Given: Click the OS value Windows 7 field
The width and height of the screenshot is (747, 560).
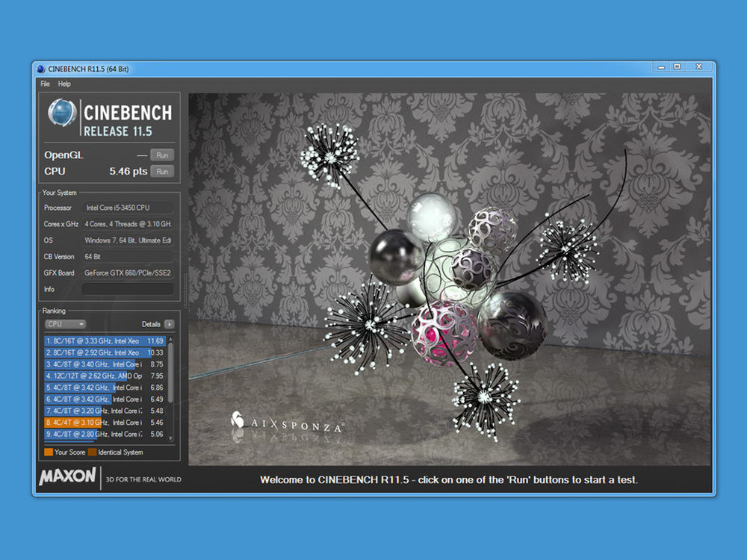Looking at the screenshot, I should [x=128, y=240].
